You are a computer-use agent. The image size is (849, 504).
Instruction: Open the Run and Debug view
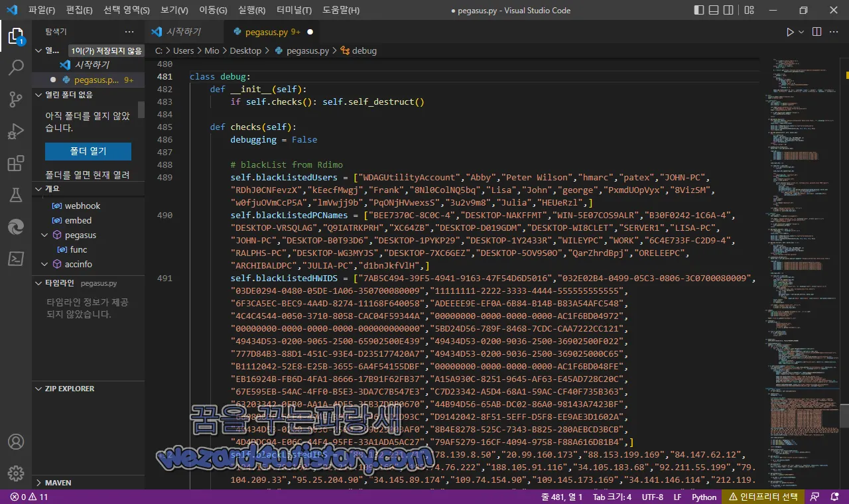coord(16,131)
